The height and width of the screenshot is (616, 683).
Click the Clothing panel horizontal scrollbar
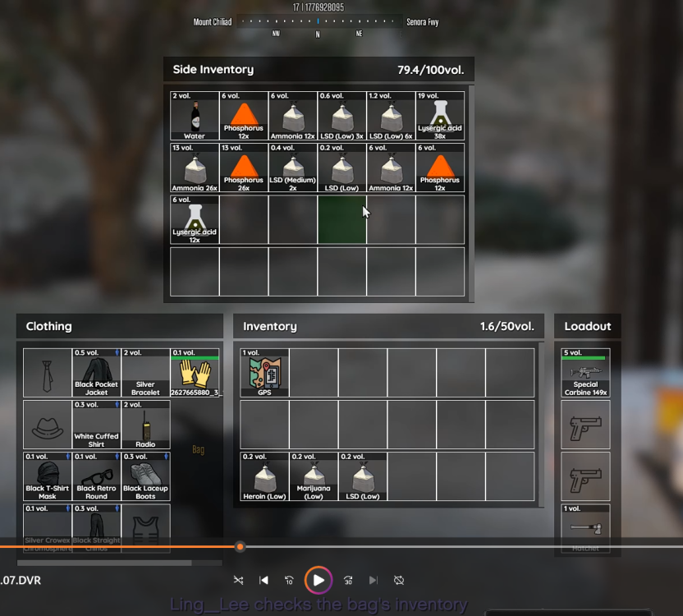104,563
